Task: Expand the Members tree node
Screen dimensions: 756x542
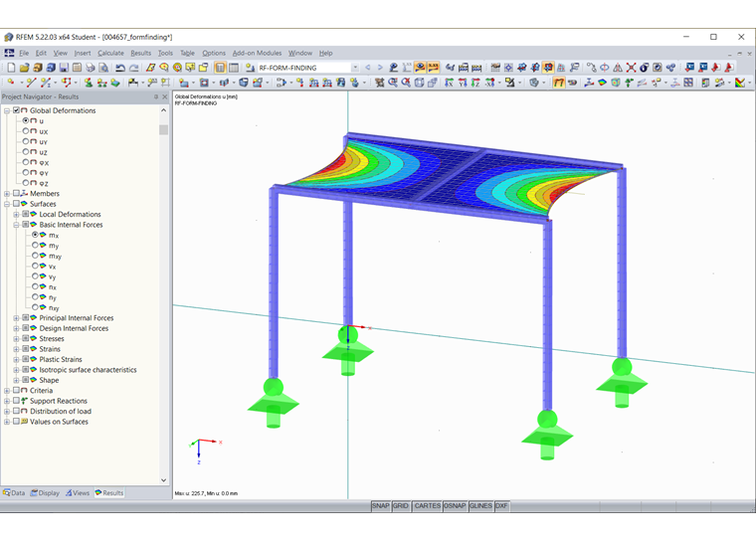Action: 7,194
